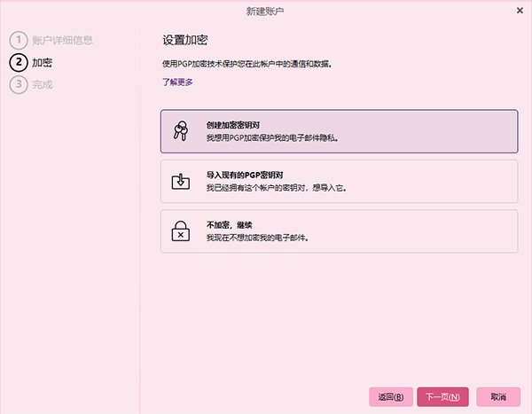This screenshot has width=532, height=414.
Task: Select 不加密，继续 option
Action: pyautogui.click(x=339, y=231)
